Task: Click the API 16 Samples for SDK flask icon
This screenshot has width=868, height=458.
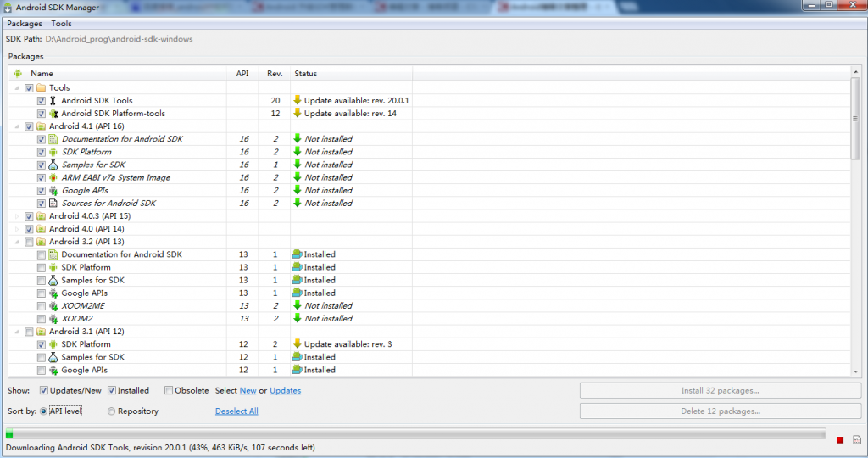Action: click(x=53, y=165)
